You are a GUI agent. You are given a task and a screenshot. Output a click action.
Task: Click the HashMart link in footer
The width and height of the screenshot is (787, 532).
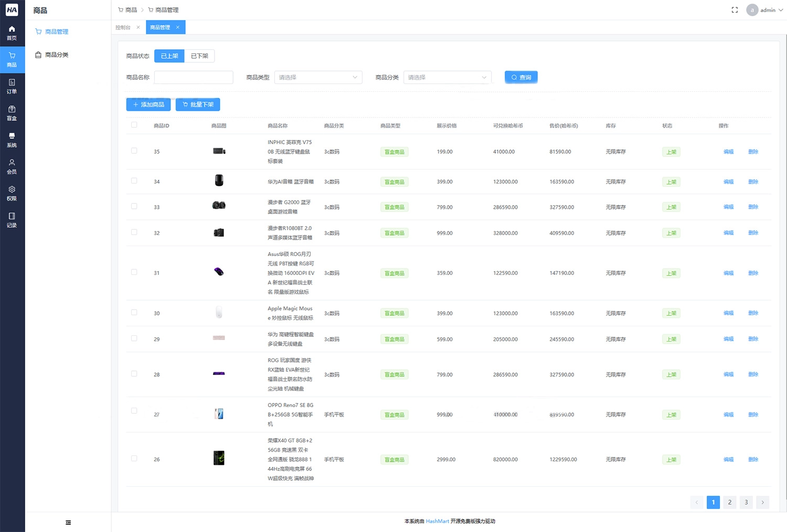click(437, 522)
